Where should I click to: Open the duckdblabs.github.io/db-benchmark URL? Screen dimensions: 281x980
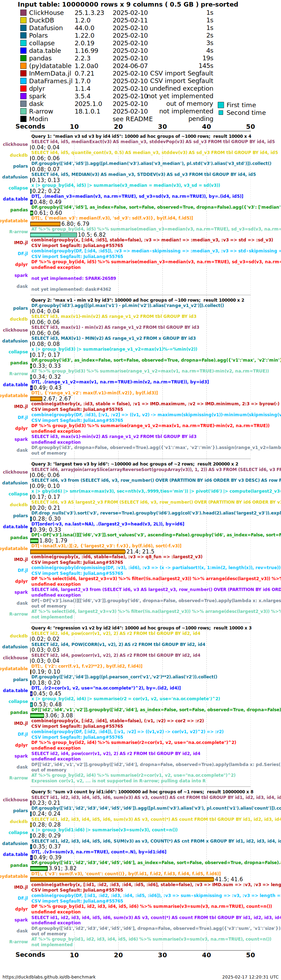(x=49, y=976)
